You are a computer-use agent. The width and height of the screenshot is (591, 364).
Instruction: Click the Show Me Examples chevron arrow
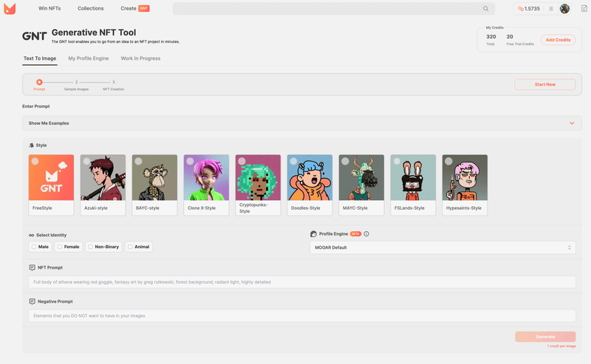coord(572,123)
